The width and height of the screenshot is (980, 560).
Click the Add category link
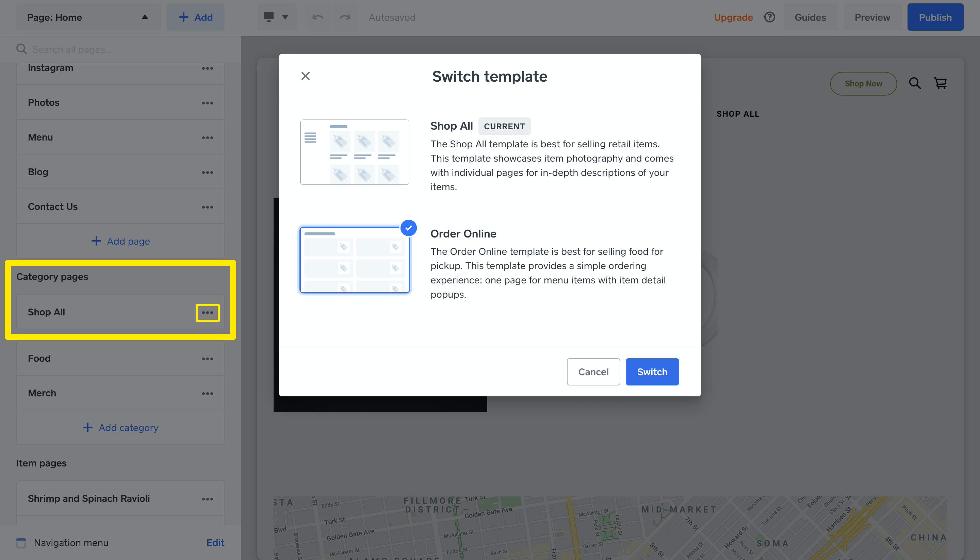pyautogui.click(x=120, y=427)
